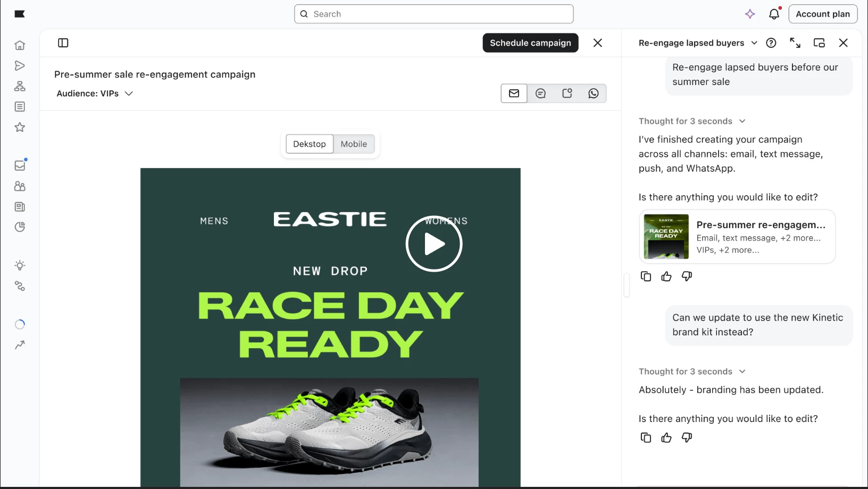Switch preview to Mobile view

coord(354,144)
